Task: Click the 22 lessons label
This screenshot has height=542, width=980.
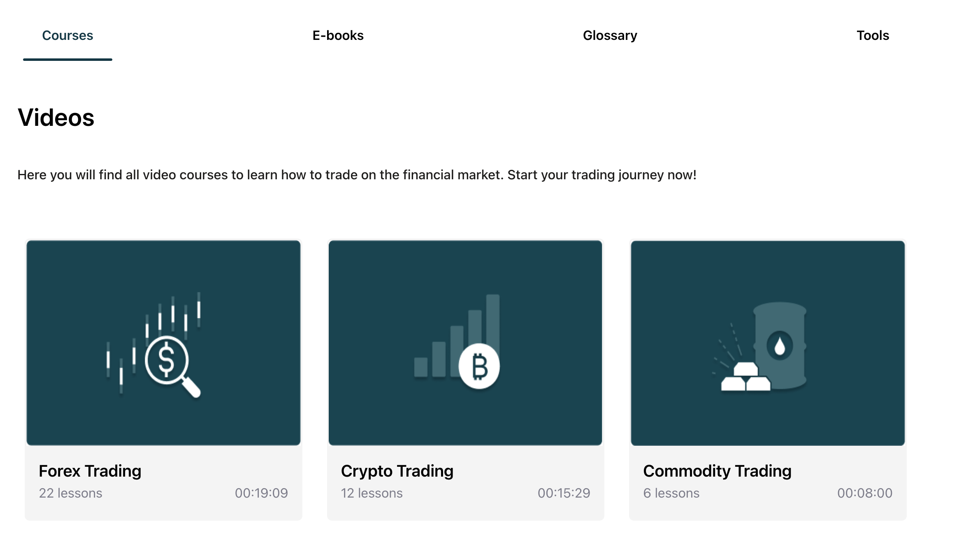Action: click(70, 493)
